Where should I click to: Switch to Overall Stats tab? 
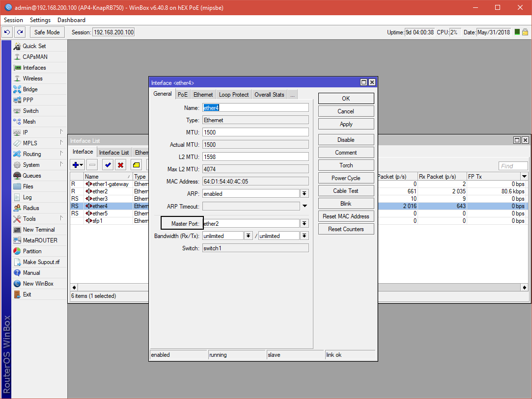click(269, 95)
